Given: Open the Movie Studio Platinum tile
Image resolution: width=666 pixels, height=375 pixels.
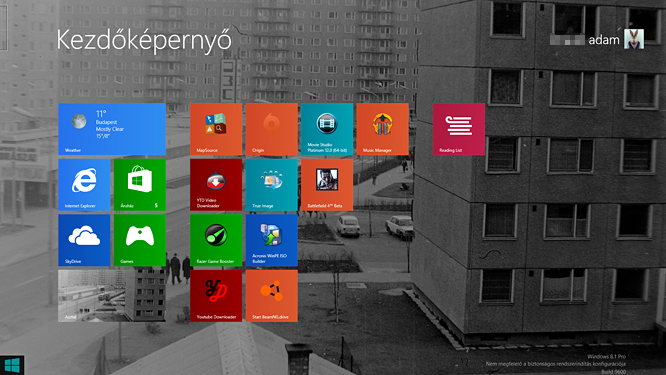Looking at the screenshot, I should [x=327, y=129].
